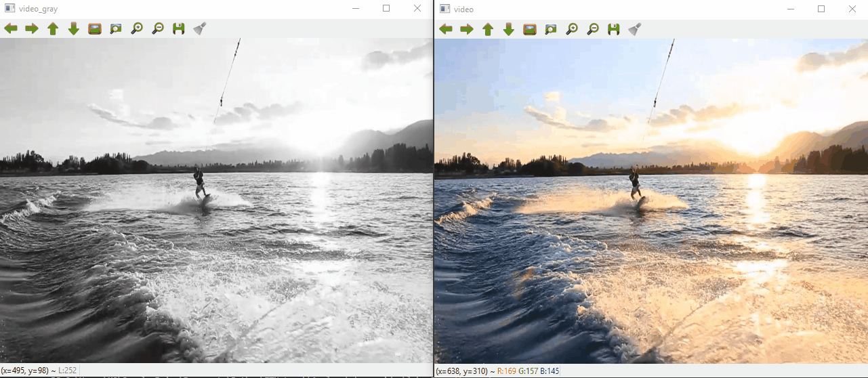Pan right in the color video window

(467, 28)
